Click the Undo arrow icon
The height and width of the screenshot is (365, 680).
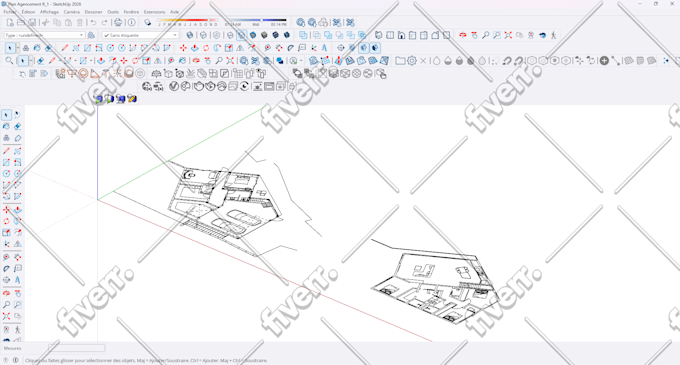(x=93, y=23)
